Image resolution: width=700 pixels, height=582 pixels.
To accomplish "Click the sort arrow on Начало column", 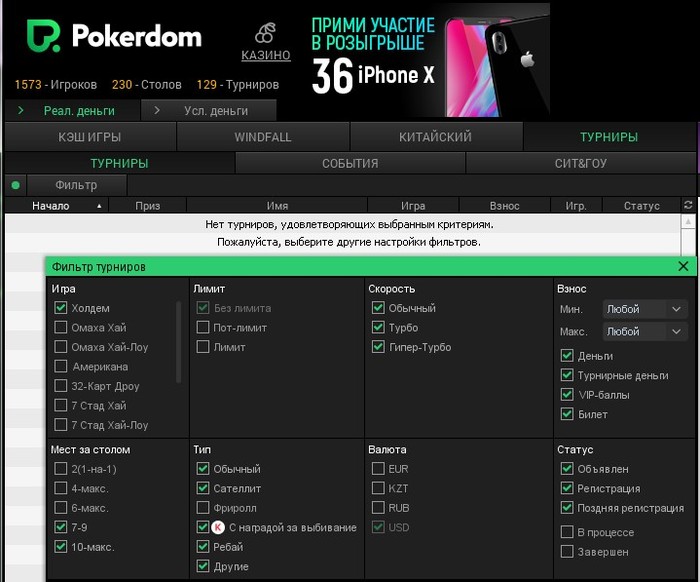I will (99, 206).
